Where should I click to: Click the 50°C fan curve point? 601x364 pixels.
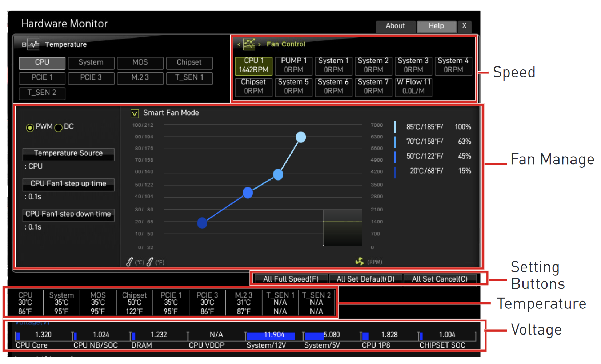pos(248,193)
